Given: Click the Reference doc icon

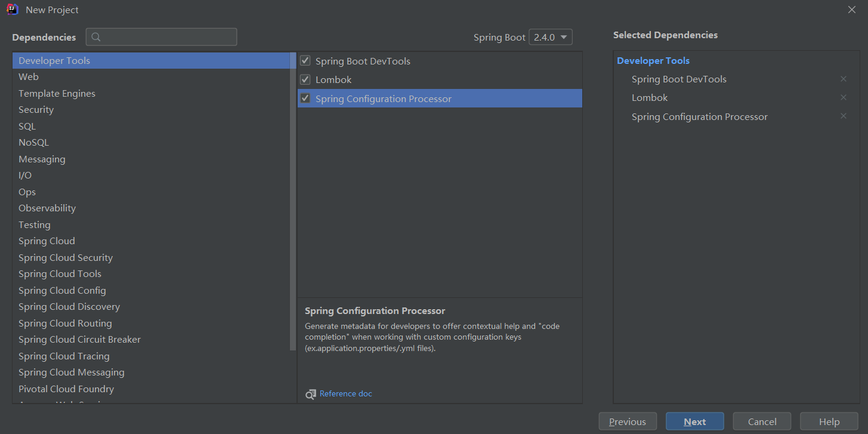Looking at the screenshot, I should 311,394.
